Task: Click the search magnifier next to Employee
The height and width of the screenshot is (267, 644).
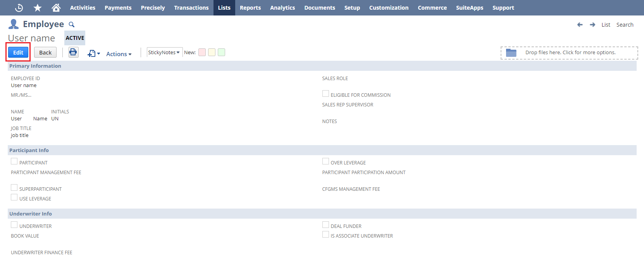Action: [x=72, y=24]
